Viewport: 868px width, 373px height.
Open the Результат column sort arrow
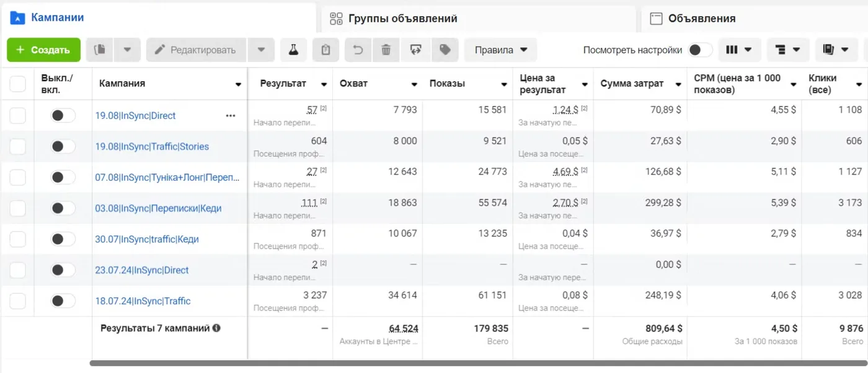tap(324, 85)
